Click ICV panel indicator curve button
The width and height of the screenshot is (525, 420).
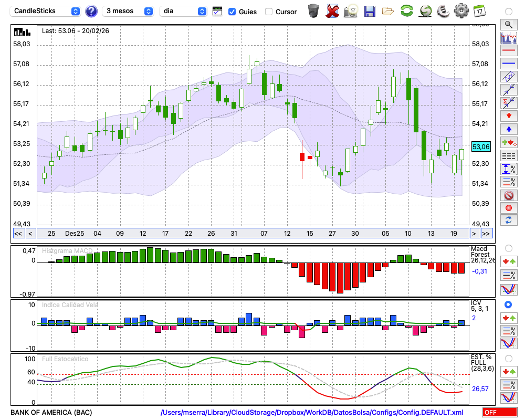coord(509,343)
